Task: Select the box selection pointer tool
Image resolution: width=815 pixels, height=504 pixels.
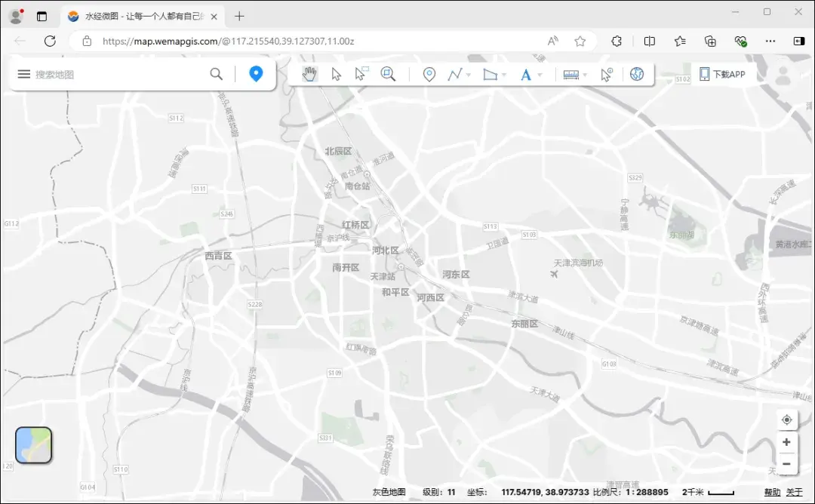Action: tap(361, 74)
